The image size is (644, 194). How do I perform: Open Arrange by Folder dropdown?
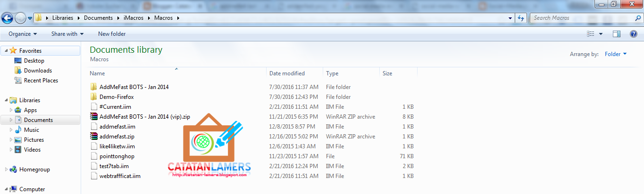pyautogui.click(x=616, y=54)
